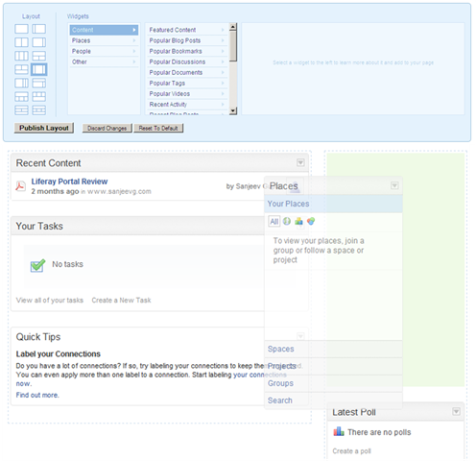The height and width of the screenshot is (461, 476).
Task: Expand the Featured Content widget entry
Action: tap(187, 30)
